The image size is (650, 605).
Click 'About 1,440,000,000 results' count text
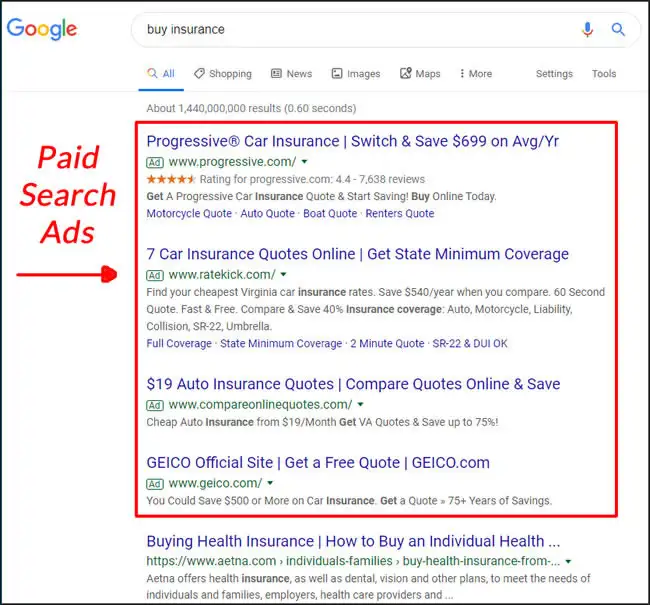click(x=251, y=109)
